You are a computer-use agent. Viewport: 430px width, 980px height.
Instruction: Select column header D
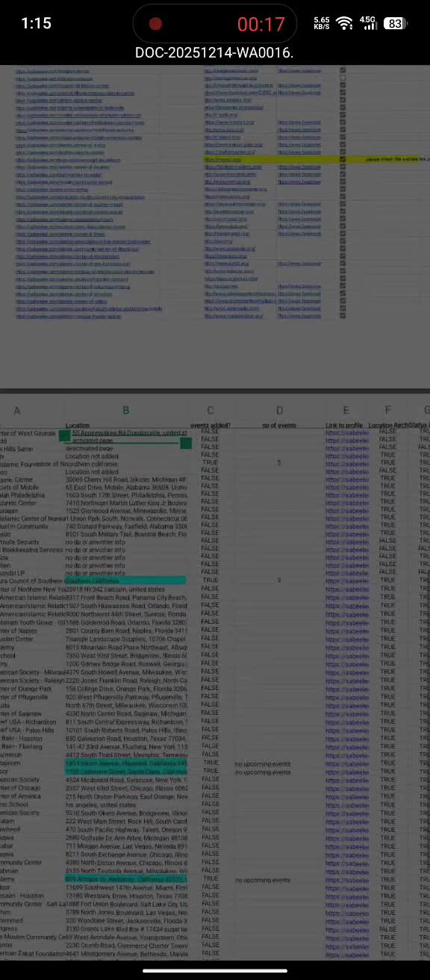pos(279,410)
